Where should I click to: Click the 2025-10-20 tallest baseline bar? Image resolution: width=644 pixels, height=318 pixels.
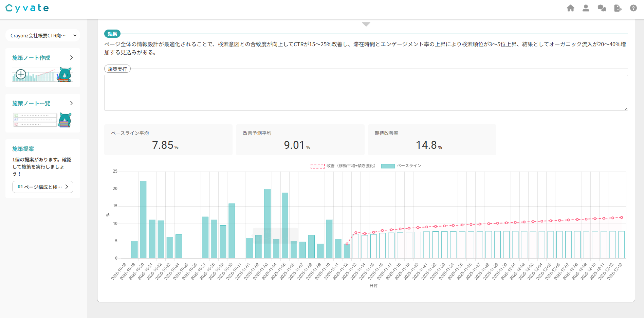point(143,219)
